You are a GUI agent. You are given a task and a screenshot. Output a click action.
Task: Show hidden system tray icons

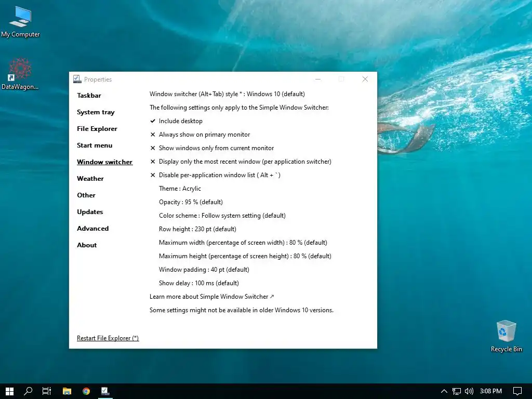444,391
